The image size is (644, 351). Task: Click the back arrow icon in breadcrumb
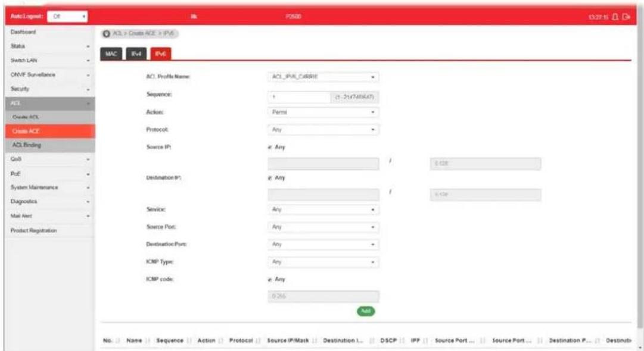(x=107, y=34)
